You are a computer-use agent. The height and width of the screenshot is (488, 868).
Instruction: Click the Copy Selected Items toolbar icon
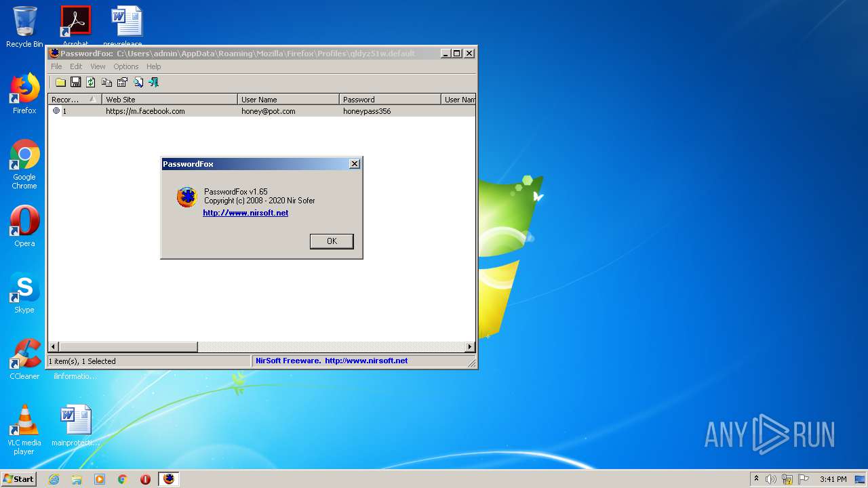pyautogui.click(x=106, y=82)
